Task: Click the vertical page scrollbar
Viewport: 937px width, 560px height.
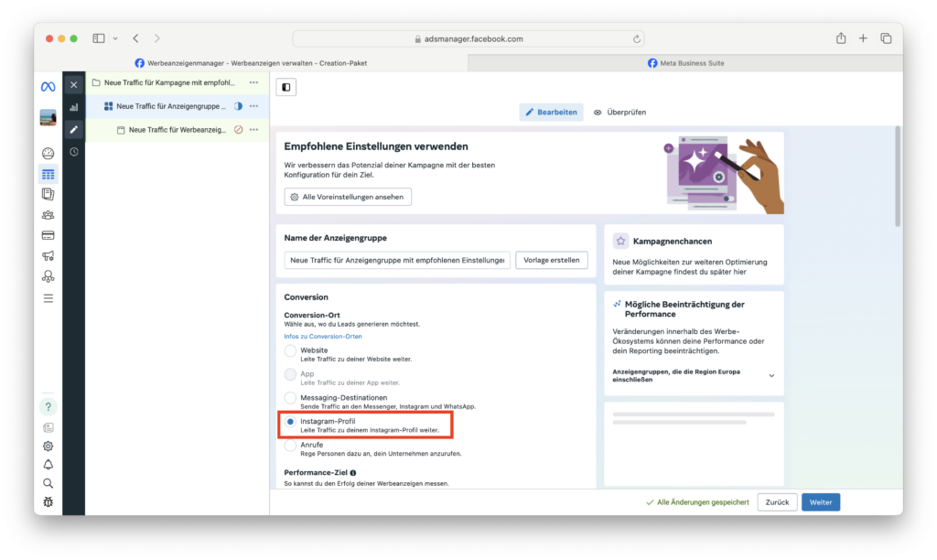Action: [x=897, y=177]
